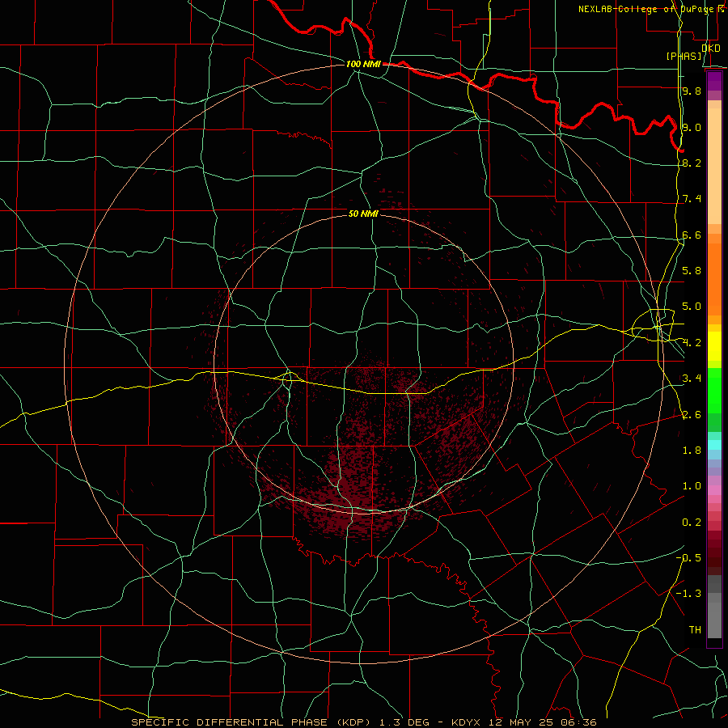The image size is (728, 728).
Task: Click the 1.0 scale value
Action: (x=692, y=486)
